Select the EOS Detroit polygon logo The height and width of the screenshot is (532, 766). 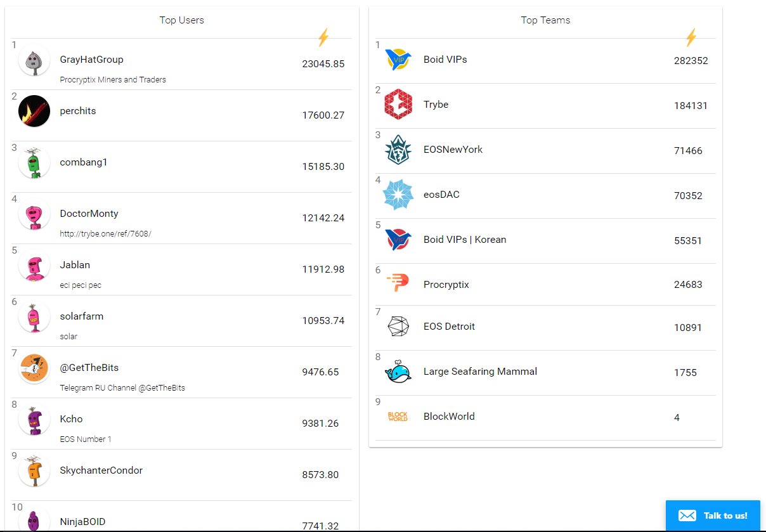click(398, 327)
